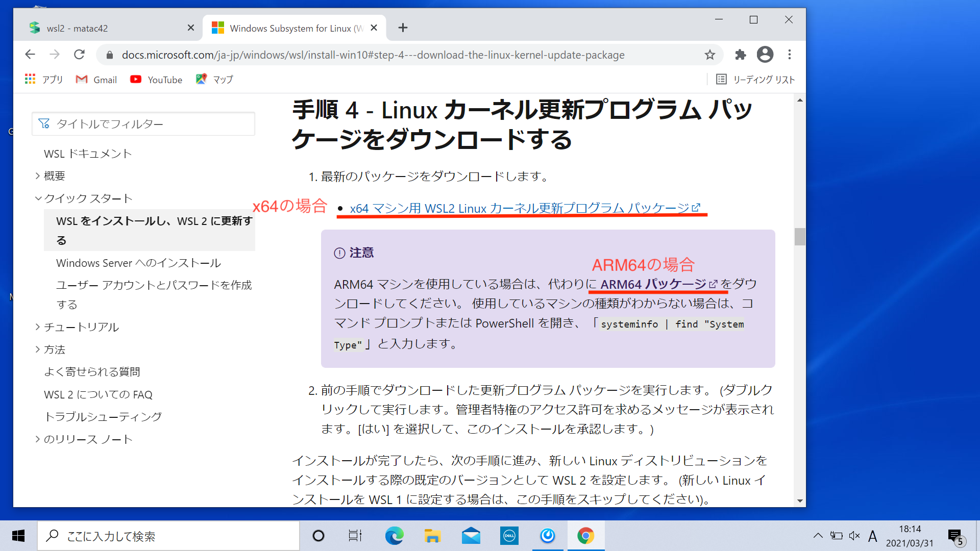Click the address bar URL
Viewport: 980px width, 551px height.
pyautogui.click(x=373, y=55)
